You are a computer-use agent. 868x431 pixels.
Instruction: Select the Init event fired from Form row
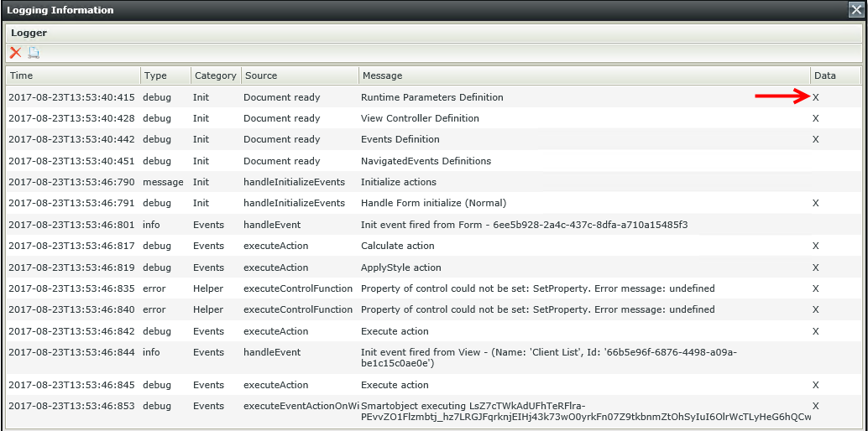524,225
